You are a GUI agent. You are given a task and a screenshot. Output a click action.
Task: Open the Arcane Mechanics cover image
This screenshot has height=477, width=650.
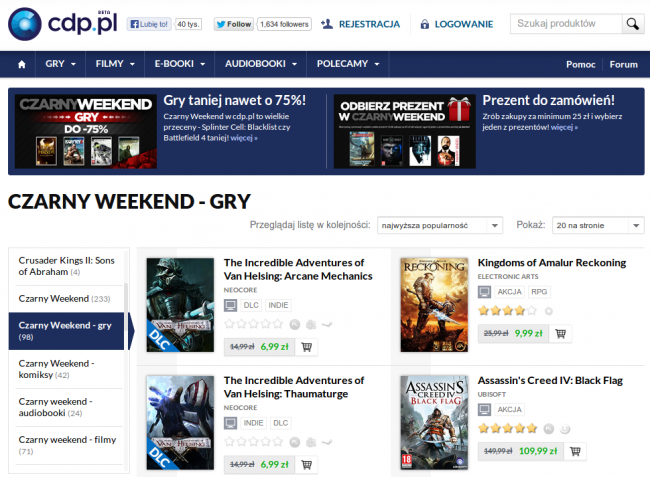click(x=180, y=305)
